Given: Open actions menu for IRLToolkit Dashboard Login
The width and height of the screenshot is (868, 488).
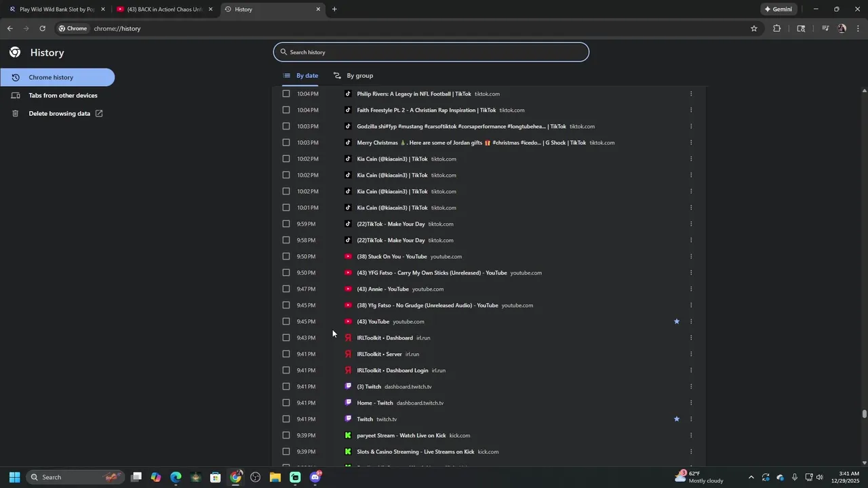Looking at the screenshot, I should pyautogui.click(x=691, y=371).
